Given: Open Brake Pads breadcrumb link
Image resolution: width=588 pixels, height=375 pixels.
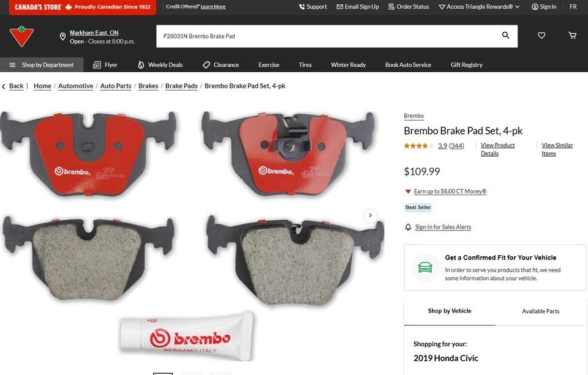Looking at the screenshot, I should [x=181, y=86].
